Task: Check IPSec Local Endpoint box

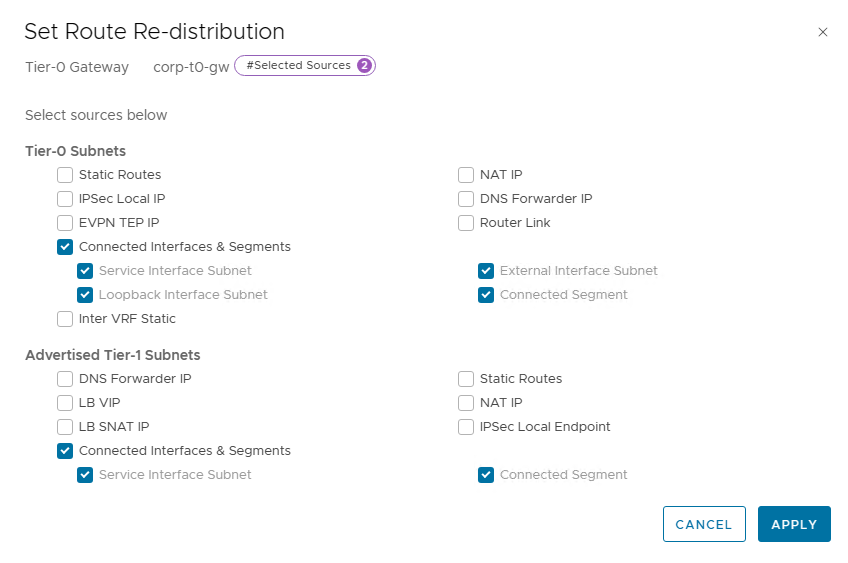Action: tap(466, 427)
